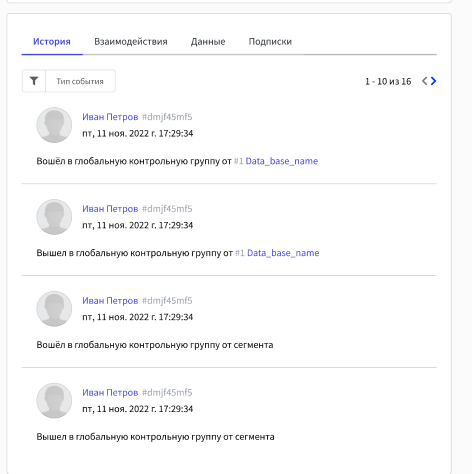Screen dimensions: 472x474
Task: Open Data_base_name link in Вошёл entry
Action: [282, 161]
